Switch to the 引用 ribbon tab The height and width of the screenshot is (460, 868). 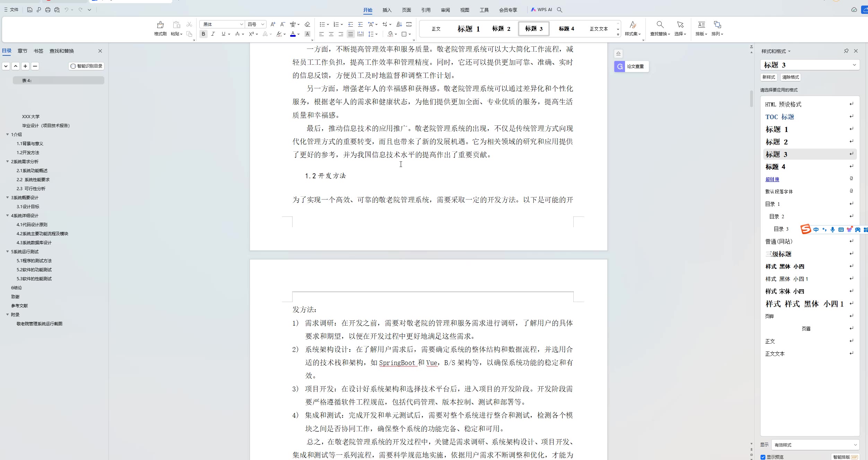[426, 10]
